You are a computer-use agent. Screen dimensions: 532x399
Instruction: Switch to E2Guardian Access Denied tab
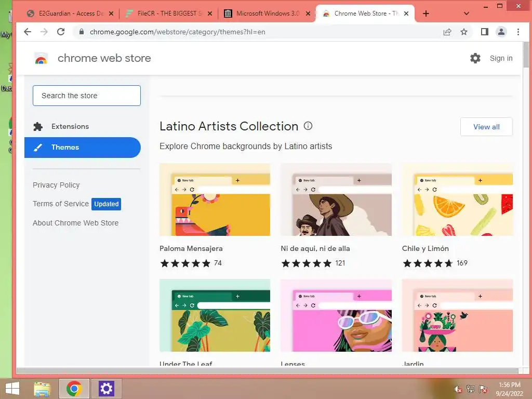tap(71, 14)
